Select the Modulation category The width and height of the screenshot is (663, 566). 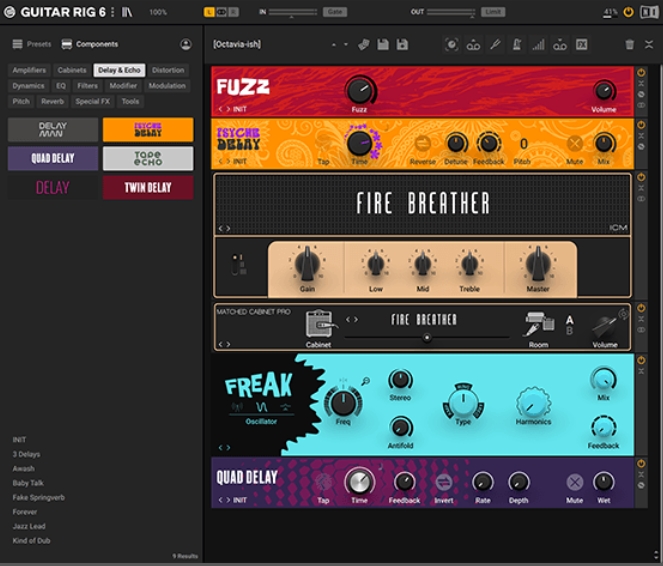point(167,86)
